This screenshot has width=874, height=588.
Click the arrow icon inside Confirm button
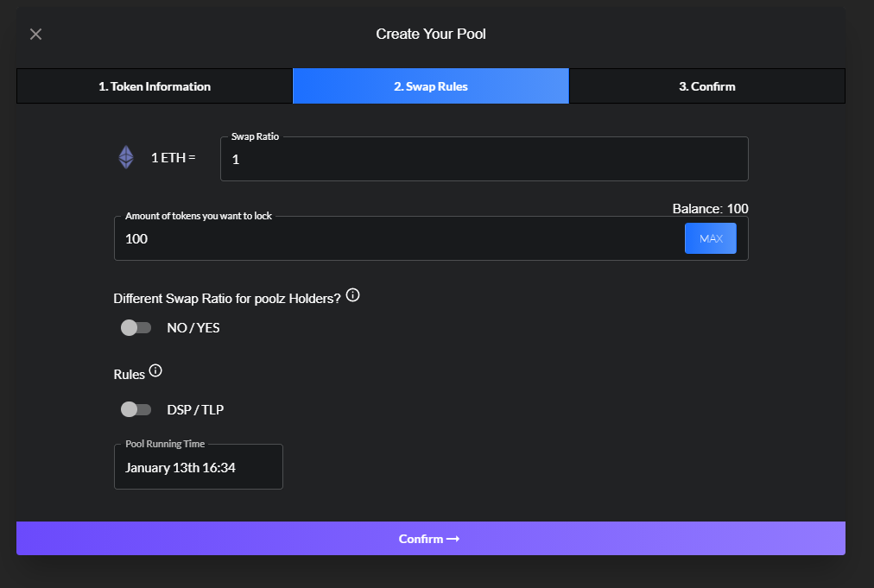(x=453, y=538)
